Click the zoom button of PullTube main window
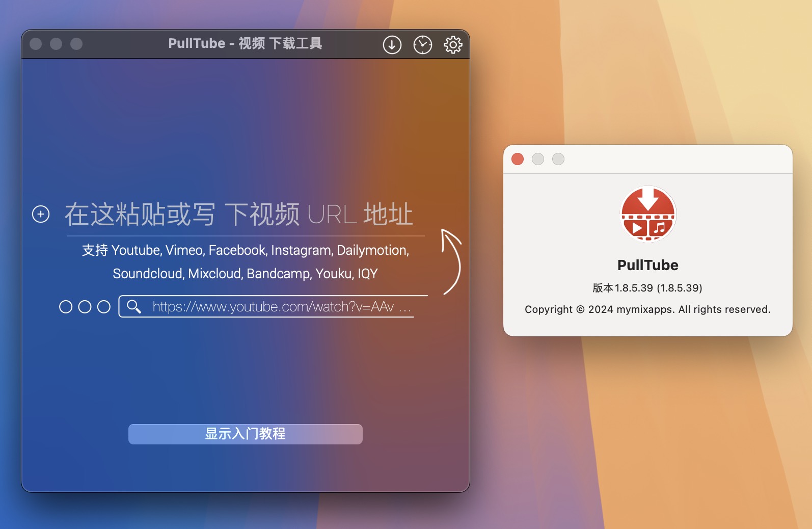The height and width of the screenshot is (529, 812). [76, 44]
